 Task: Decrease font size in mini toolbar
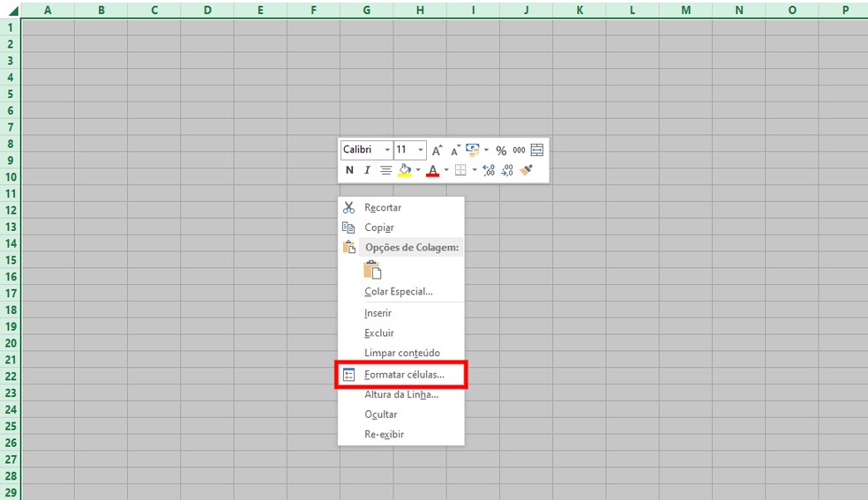455,150
